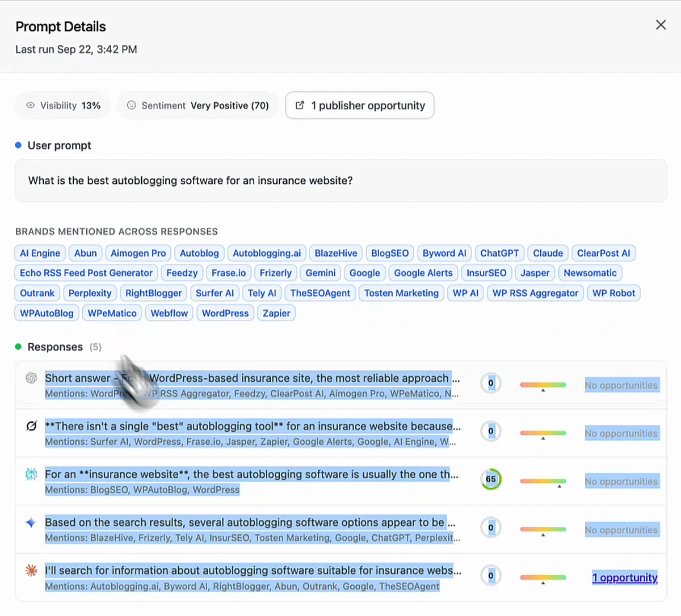Image resolution: width=681 pixels, height=616 pixels.
Task: Open the Surfer AI brand tag
Action: [215, 293]
